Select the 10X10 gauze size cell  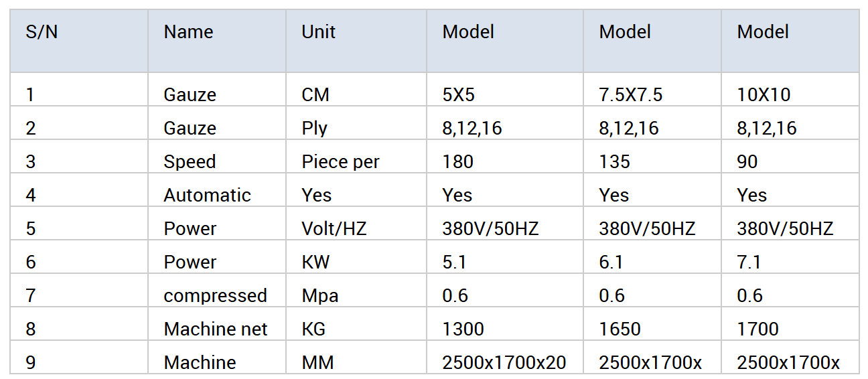click(x=764, y=95)
